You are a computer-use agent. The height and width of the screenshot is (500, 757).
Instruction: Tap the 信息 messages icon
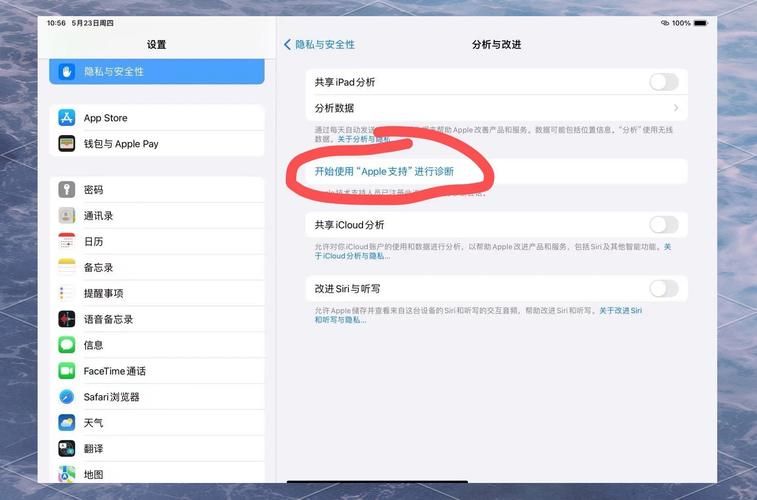click(x=67, y=345)
